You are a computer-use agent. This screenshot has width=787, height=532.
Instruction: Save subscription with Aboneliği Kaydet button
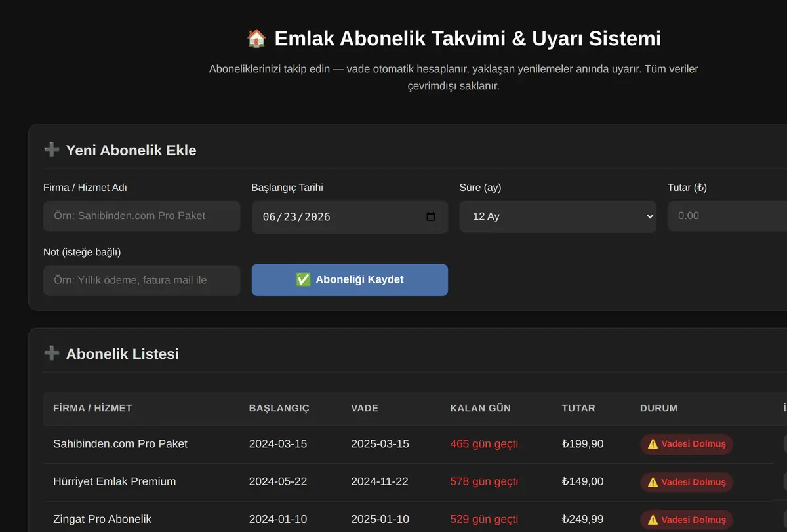point(350,279)
